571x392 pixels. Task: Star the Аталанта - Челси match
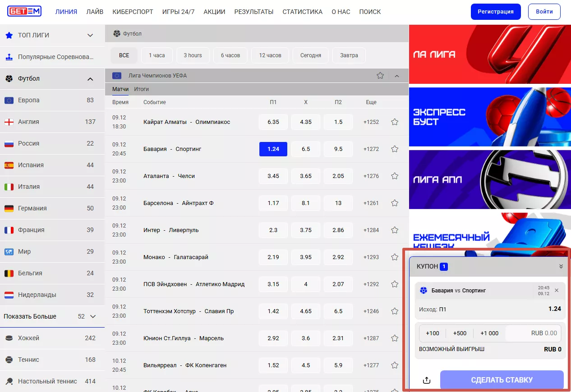click(x=395, y=176)
